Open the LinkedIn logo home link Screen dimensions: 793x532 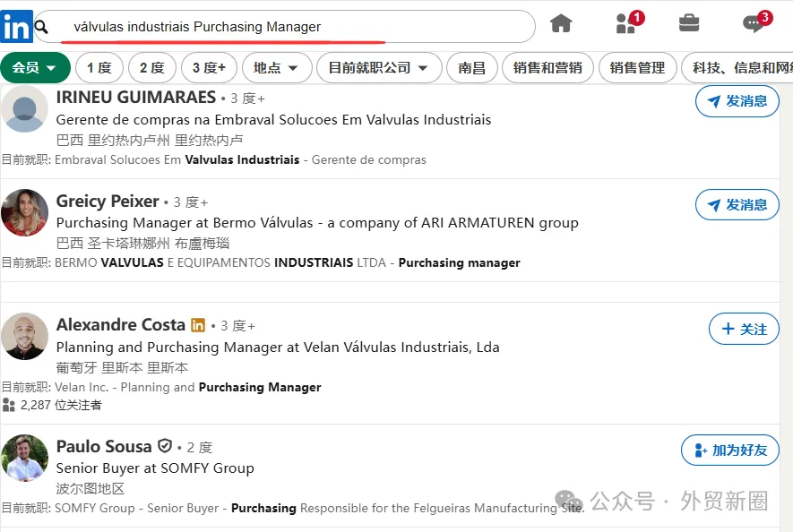coord(16,26)
